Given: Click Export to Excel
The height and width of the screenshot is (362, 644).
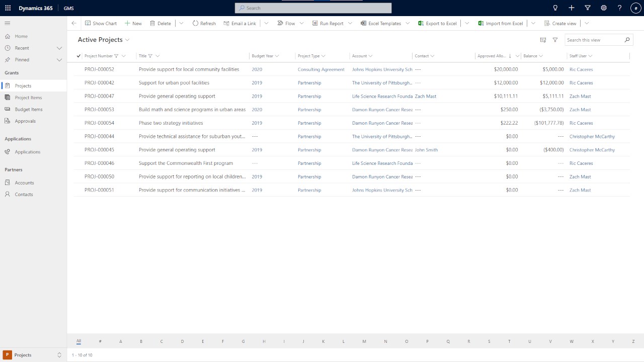Looking at the screenshot, I should [437, 23].
